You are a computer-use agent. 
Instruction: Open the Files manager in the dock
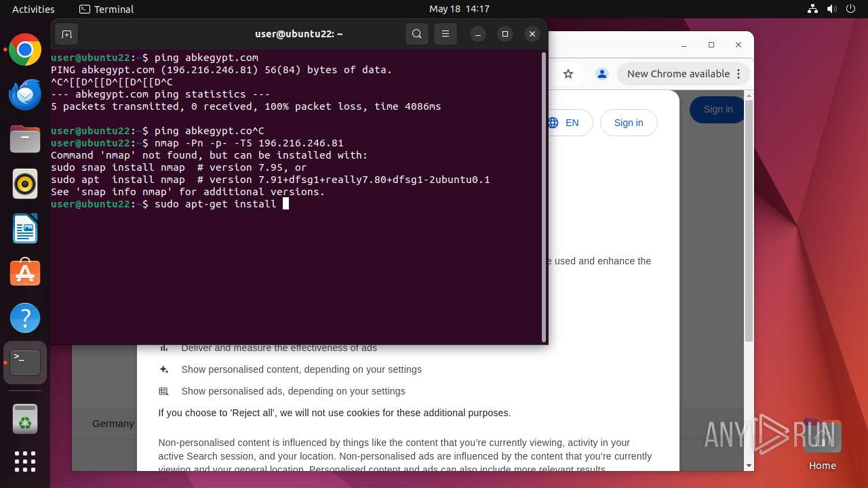point(25,140)
